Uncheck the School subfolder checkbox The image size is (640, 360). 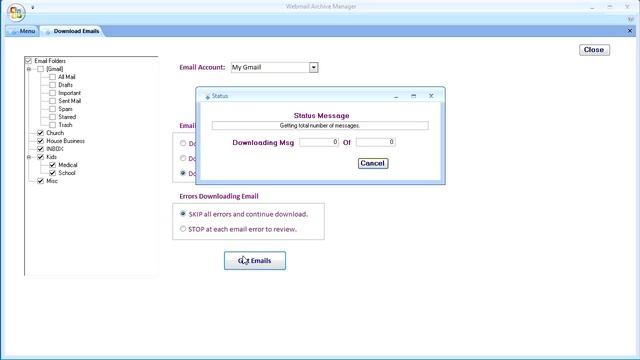52,173
